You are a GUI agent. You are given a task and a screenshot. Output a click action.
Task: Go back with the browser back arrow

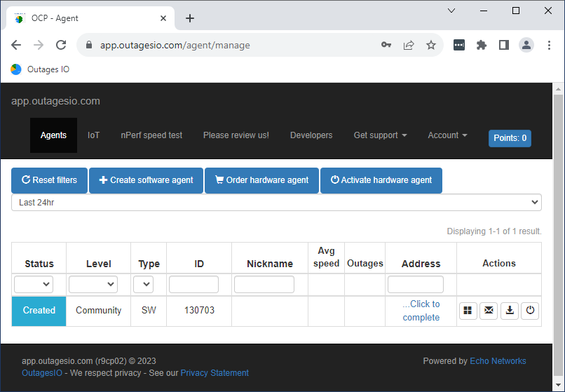coord(16,45)
